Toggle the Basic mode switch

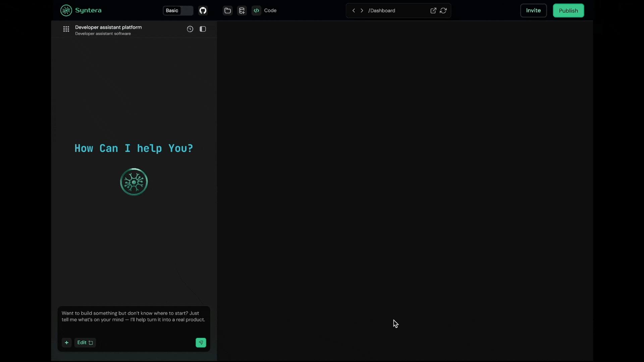tap(178, 10)
